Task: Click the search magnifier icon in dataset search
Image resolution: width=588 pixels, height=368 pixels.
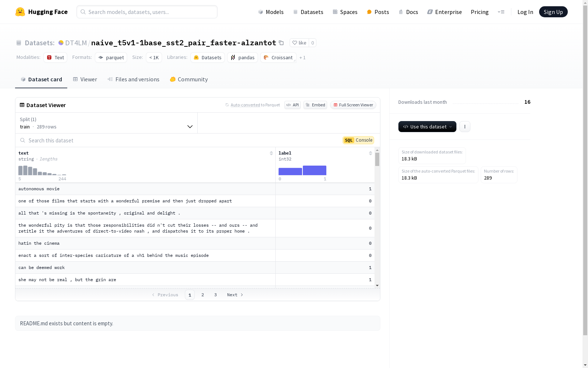Action: pos(23,140)
